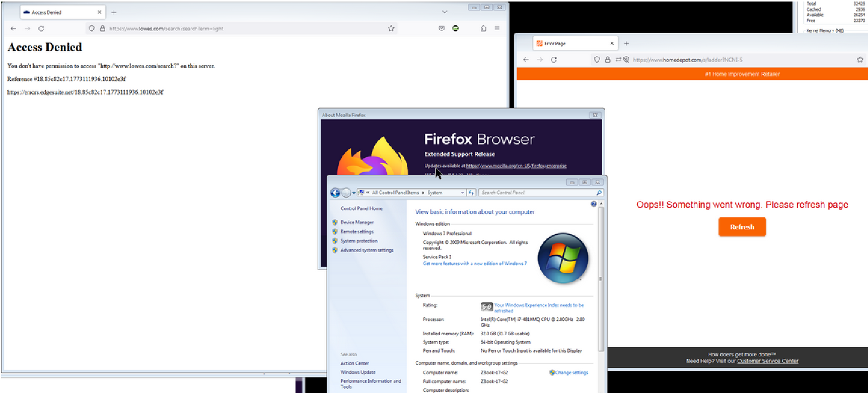
Task: Click the '64-bit Operating System' value
Action: [505, 342]
